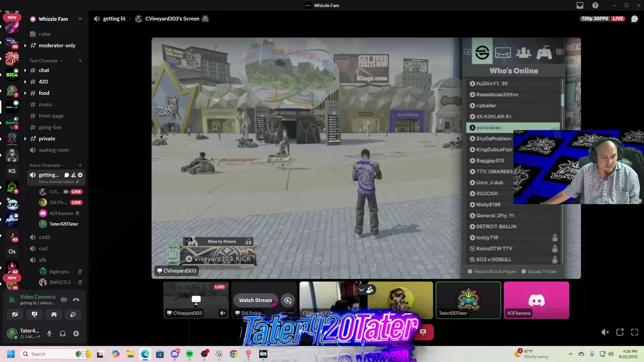The image size is (644, 362).
Task: Open Spotify from the taskbar
Action: tap(189, 354)
